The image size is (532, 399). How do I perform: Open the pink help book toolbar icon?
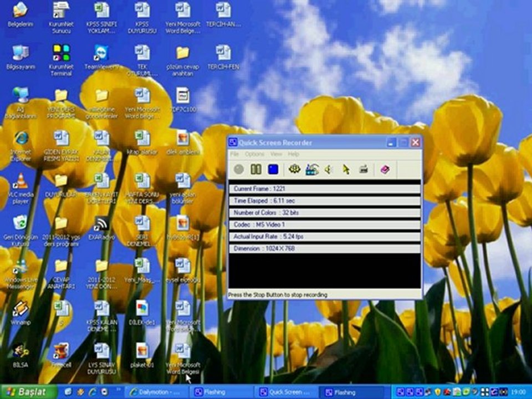tap(385, 169)
